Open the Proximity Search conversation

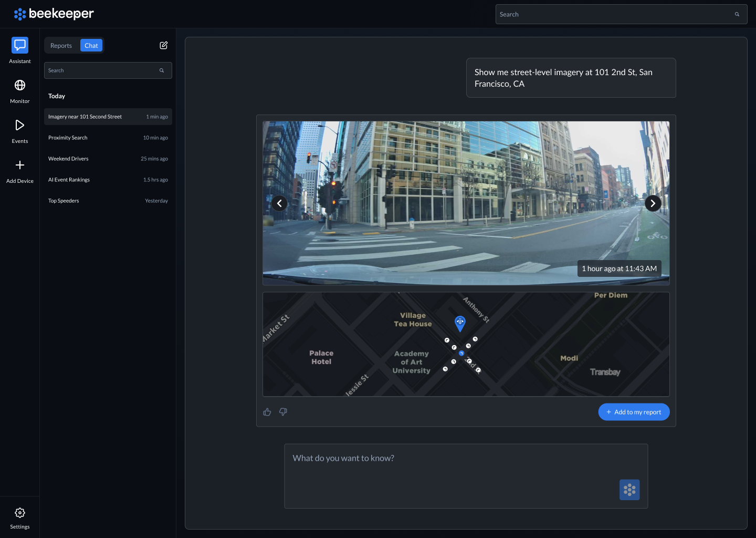click(108, 138)
